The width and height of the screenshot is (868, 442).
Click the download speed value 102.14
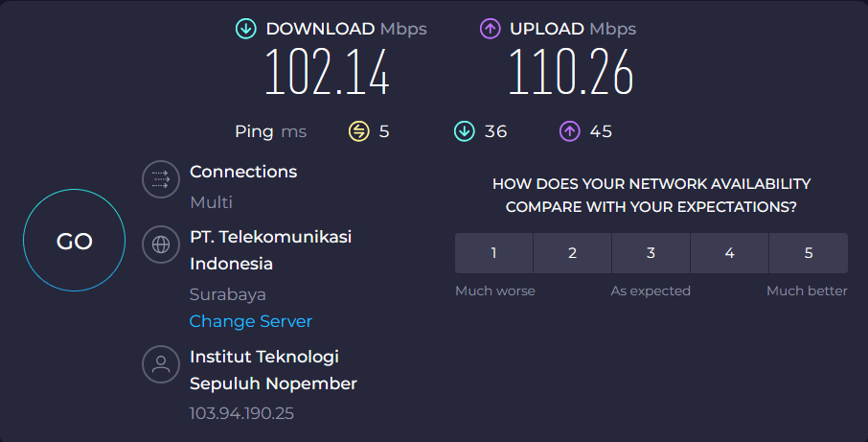click(x=327, y=73)
